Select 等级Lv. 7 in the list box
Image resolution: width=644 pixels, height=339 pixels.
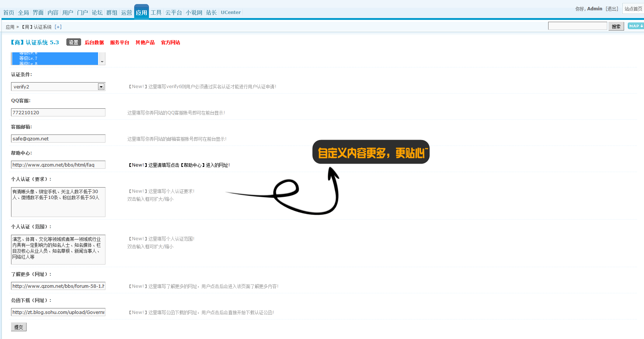pos(55,58)
